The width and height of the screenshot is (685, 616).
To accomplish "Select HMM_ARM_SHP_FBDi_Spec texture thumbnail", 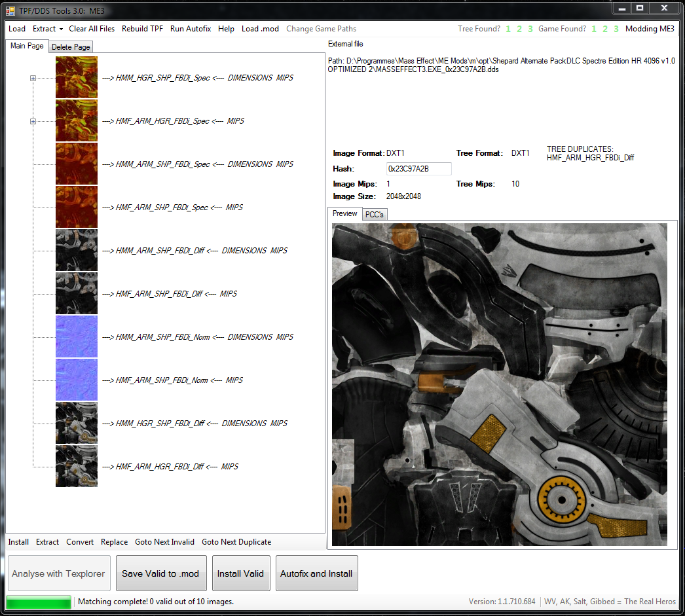I will pos(77,164).
